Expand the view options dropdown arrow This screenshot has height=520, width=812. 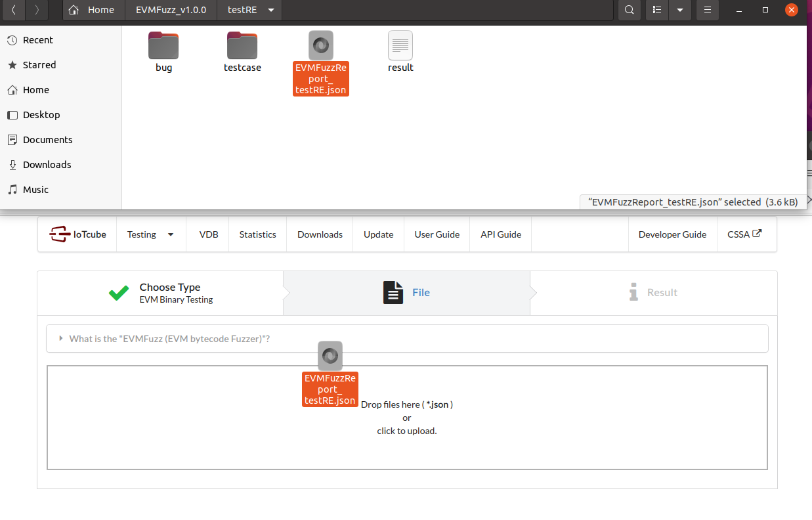(x=680, y=10)
